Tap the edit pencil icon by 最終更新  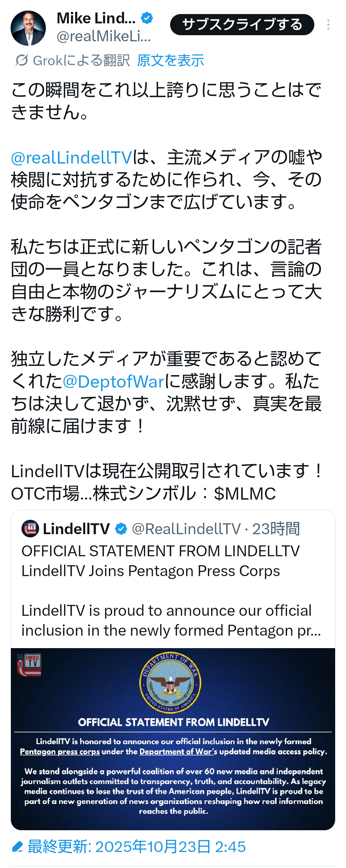pos(17,846)
